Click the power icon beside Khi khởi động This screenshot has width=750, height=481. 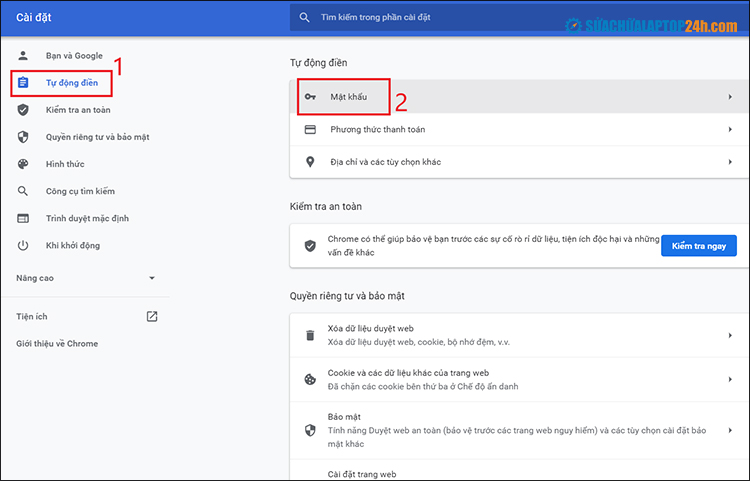pyautogui.click(x=23, y=246)
